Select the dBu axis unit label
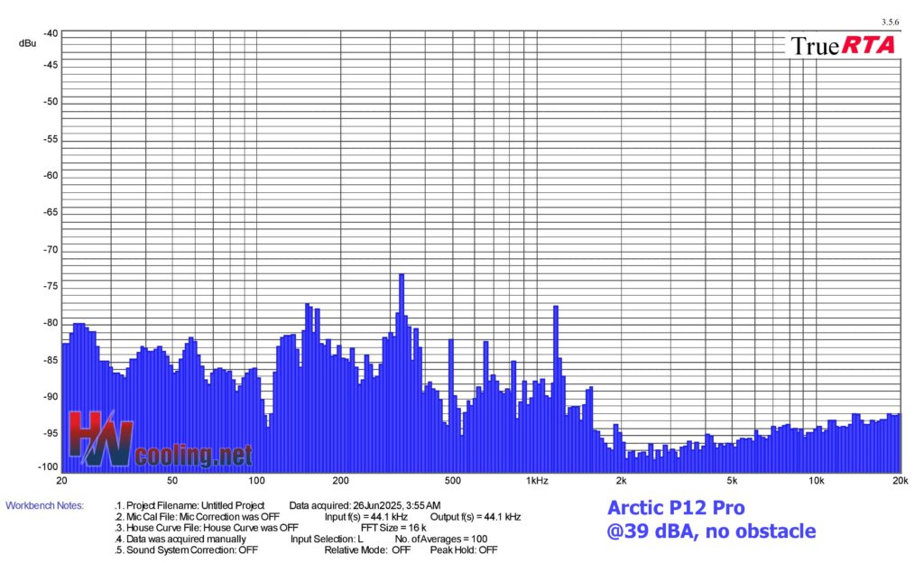The image size is (924, 563). pyautogui.click(x=27, y=43)
